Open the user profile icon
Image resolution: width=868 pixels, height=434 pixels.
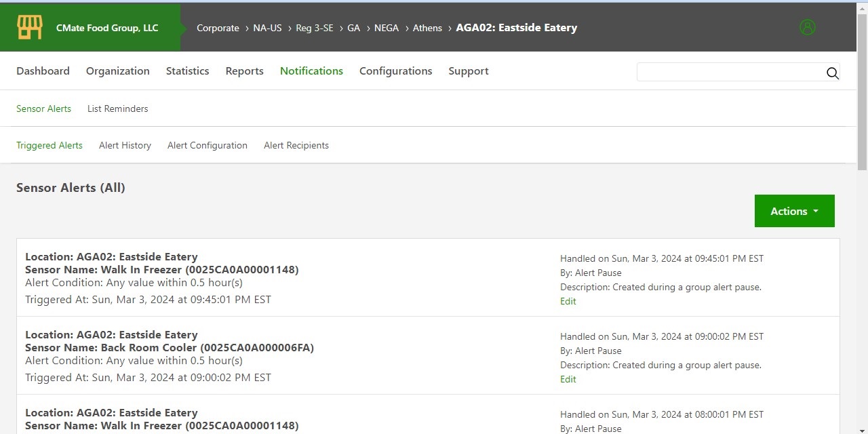pos(807,28)
